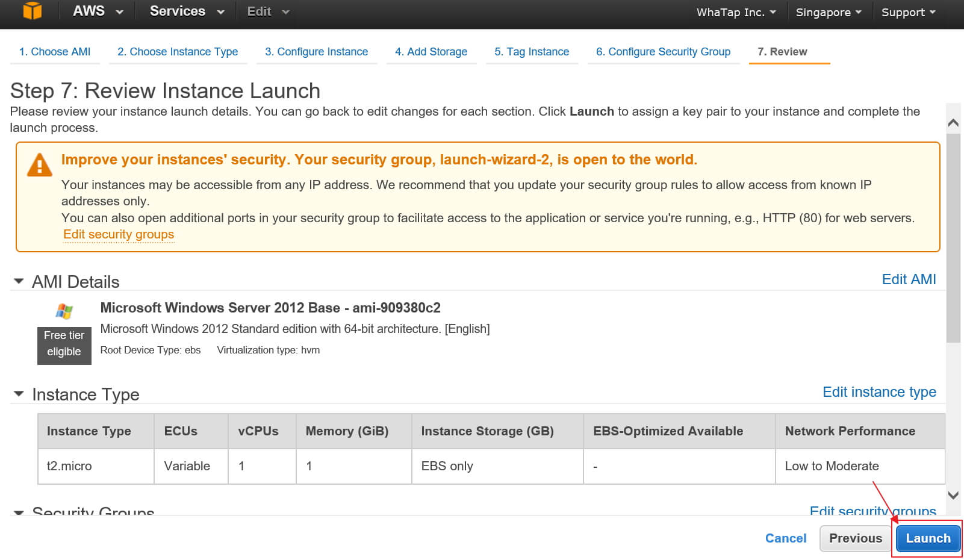Click the EBS-Optimized Available column header

pyautogui.click(x=679, y=431)
